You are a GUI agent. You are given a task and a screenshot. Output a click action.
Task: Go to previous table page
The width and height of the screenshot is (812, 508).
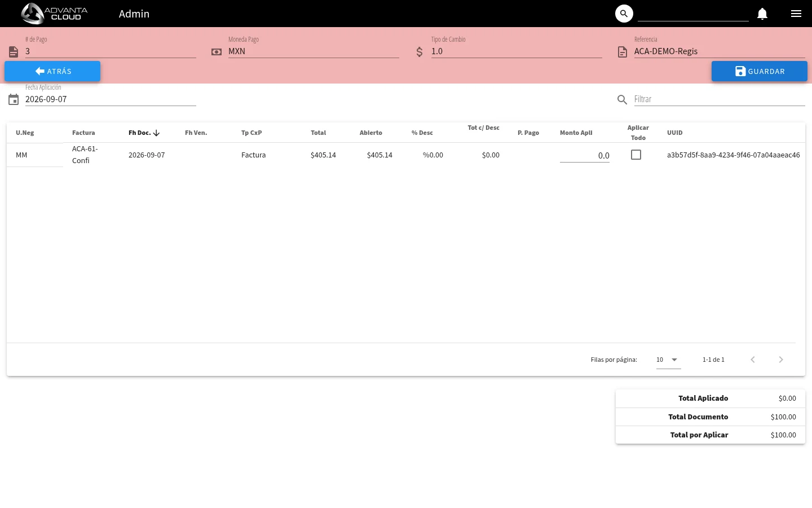click(x=753, y=360)
